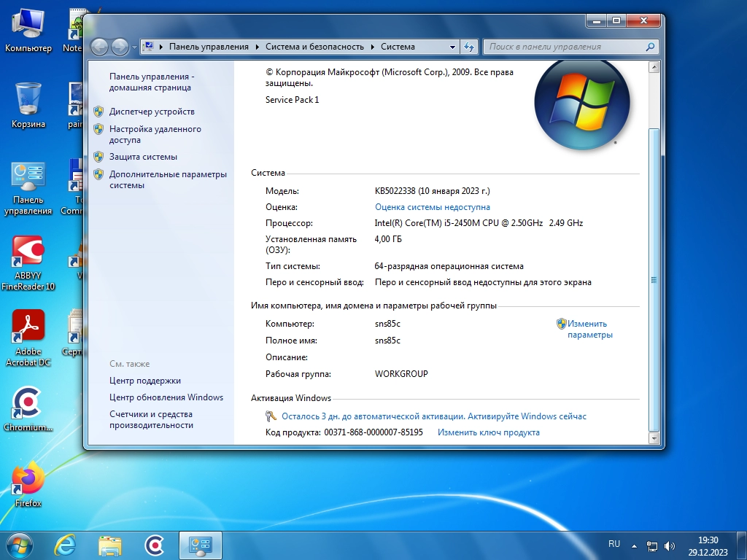Screen dimensions: 747x560
Task: Click 'Изменить параметры' link
Action: (x=589, y=329)
